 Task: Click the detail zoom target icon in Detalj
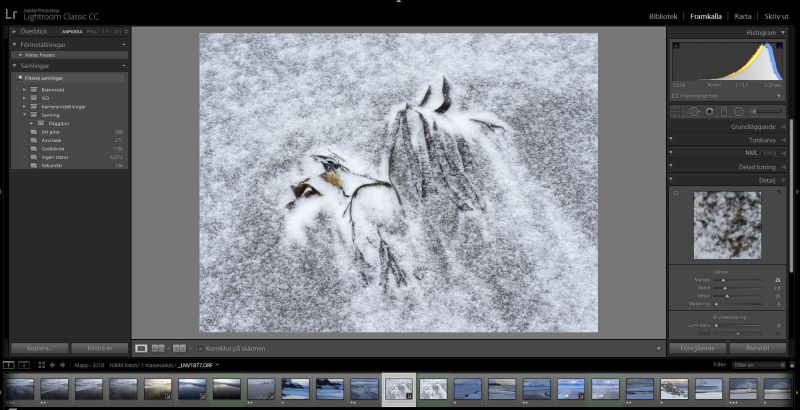676,193
